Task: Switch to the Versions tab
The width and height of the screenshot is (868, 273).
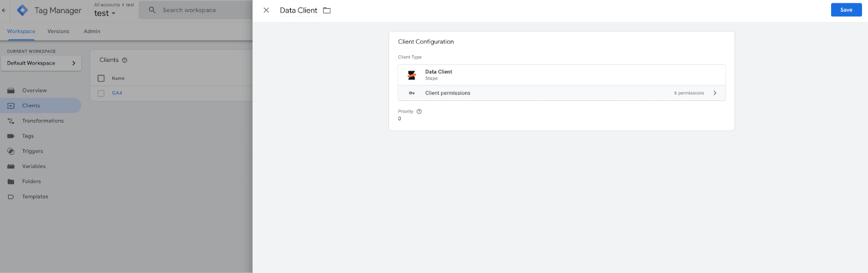Action: (59, 31)
